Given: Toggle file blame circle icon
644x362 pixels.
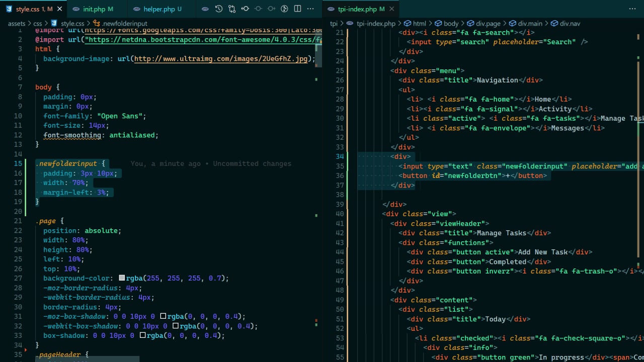Looking at the screenshot, I should [x=284, y=9].
